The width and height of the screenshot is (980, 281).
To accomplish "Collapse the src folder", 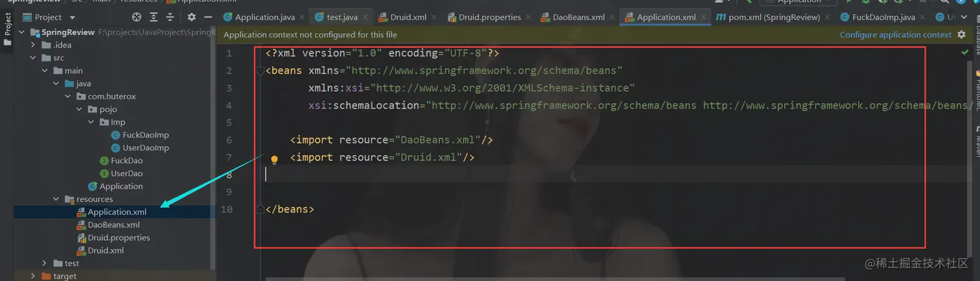I will coord(33,58).
